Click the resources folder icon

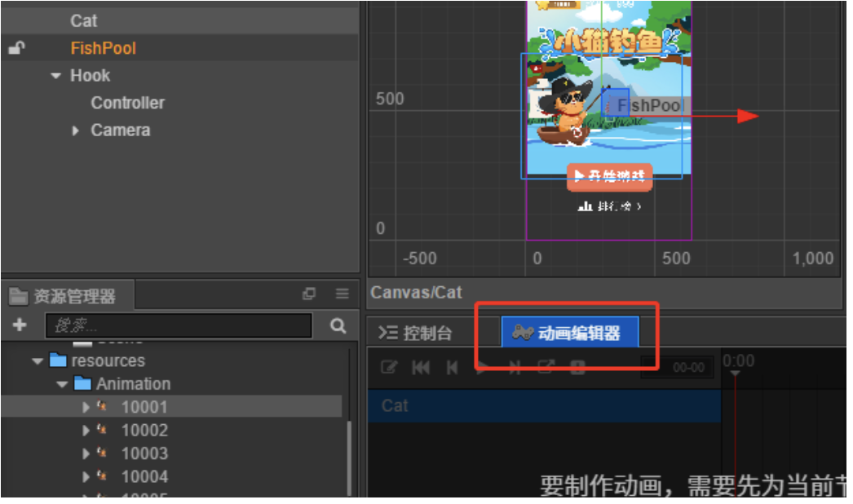[58, 360]
